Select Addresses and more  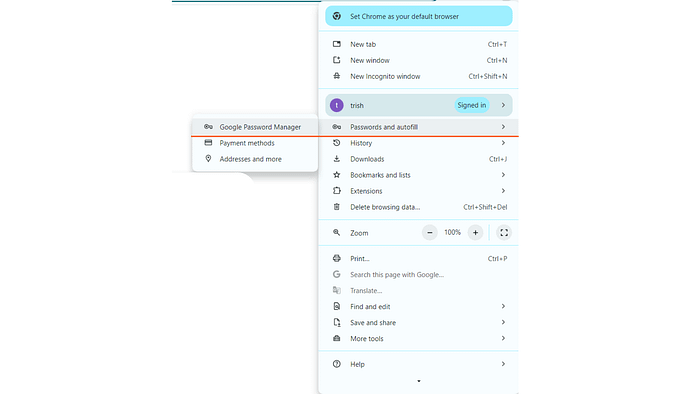(x=255, y=159)
